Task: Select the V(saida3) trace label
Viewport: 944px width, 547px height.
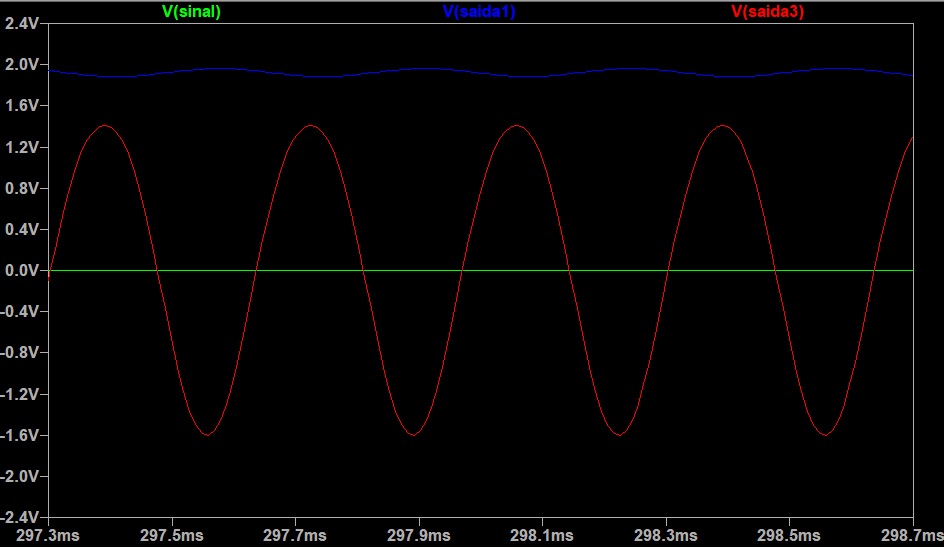Action: click(x=768, y=11)
